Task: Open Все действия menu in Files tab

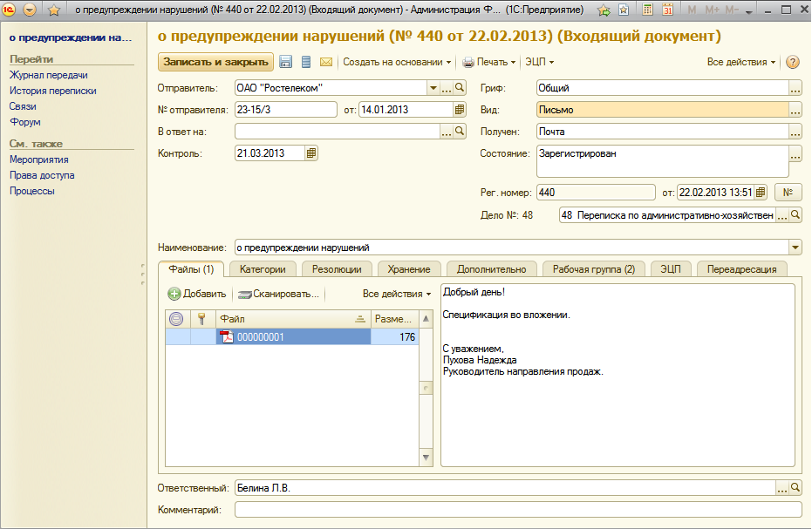Action: click(397, 294)
